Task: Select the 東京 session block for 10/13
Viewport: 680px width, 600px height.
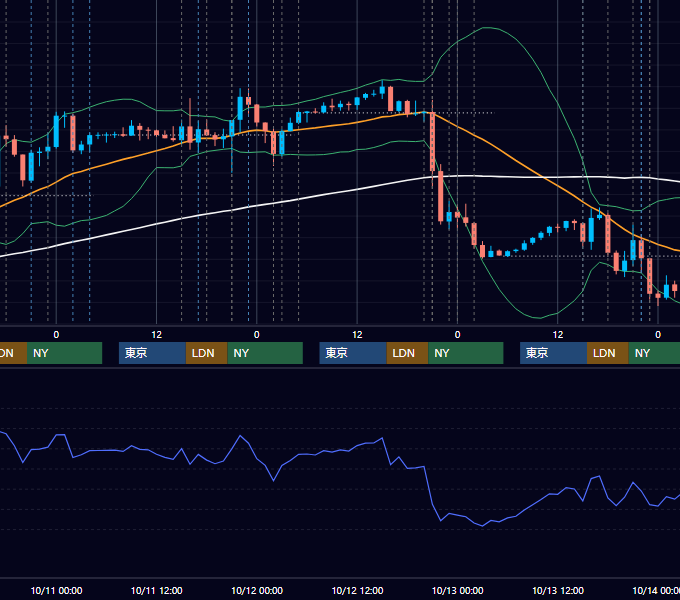Action: [553, 353]
